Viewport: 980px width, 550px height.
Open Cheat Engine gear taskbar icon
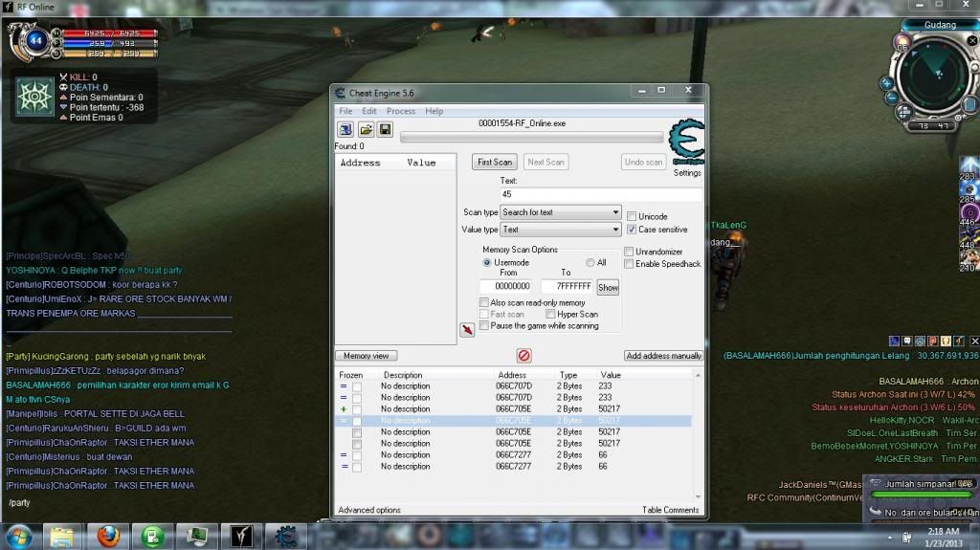[285, 537]
